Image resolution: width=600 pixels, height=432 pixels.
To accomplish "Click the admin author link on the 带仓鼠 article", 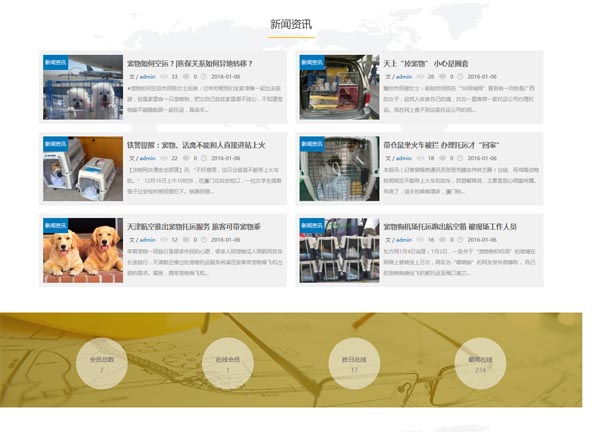I will [403, 158].
